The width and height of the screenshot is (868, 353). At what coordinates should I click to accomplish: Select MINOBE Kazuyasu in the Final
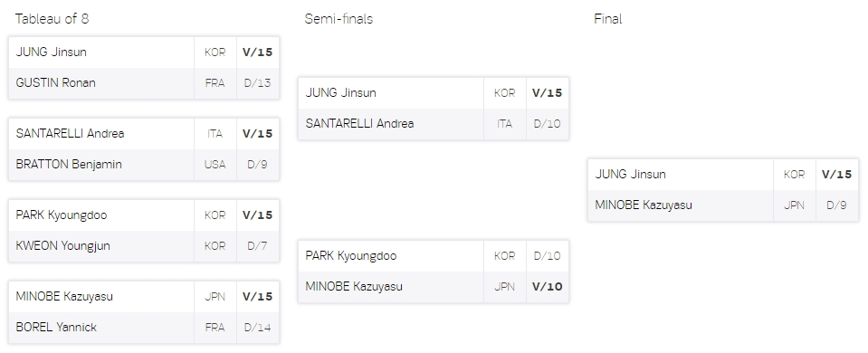[x=644, y=205]
